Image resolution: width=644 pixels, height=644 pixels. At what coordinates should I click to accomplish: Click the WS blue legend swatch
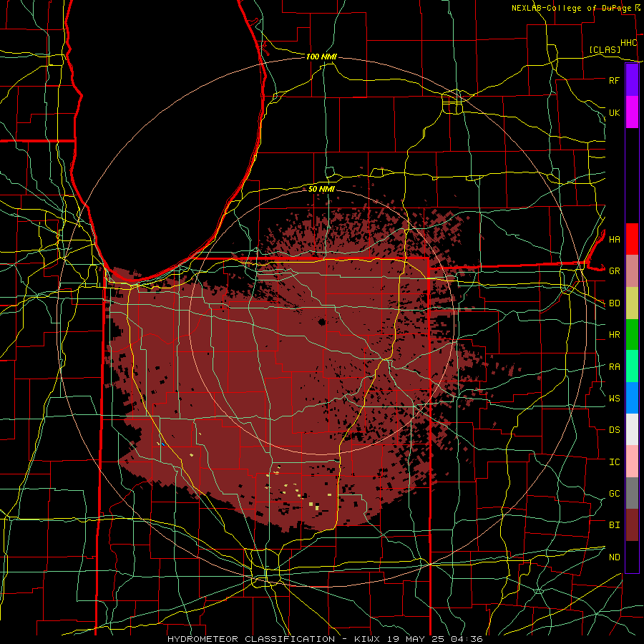(632, 398)
